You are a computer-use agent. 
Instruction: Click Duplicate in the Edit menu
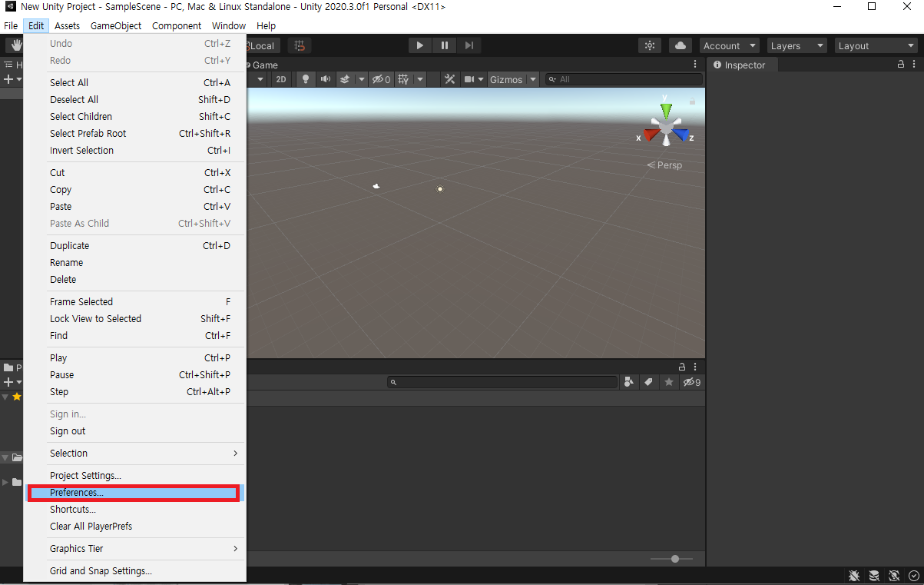coord(134,246)
